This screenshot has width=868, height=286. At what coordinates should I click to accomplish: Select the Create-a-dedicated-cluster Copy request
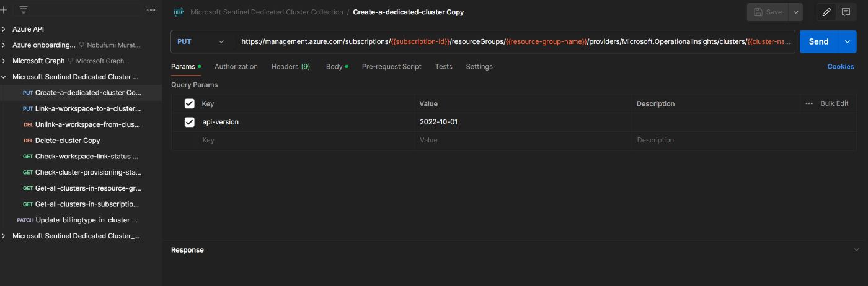click(81, 93)
